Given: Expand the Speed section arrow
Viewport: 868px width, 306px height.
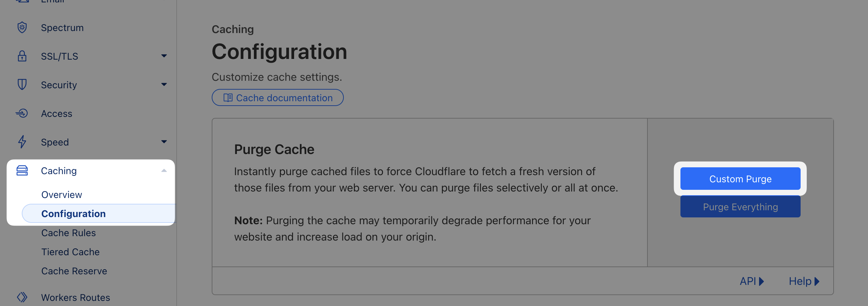Looking at the screenshot, I should click(164, 142).
